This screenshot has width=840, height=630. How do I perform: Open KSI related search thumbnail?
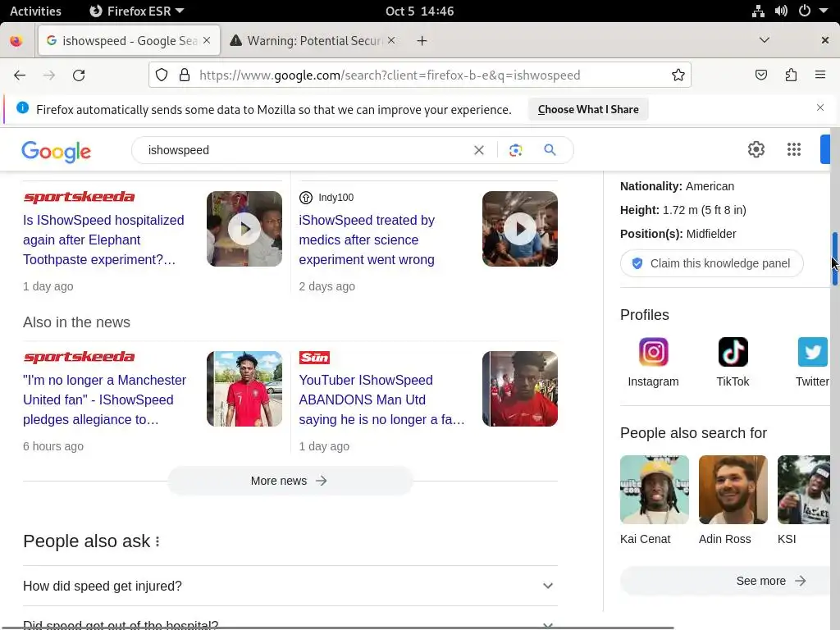point(804,490)
